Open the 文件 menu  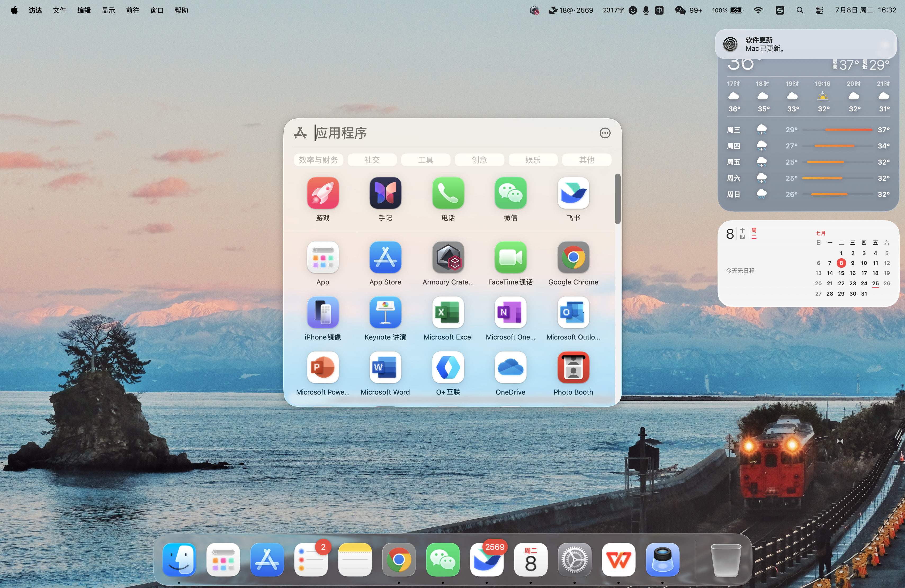(59, 10)
